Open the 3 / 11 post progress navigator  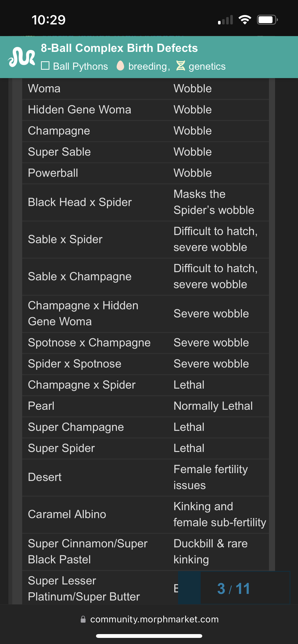pos(234,588)
